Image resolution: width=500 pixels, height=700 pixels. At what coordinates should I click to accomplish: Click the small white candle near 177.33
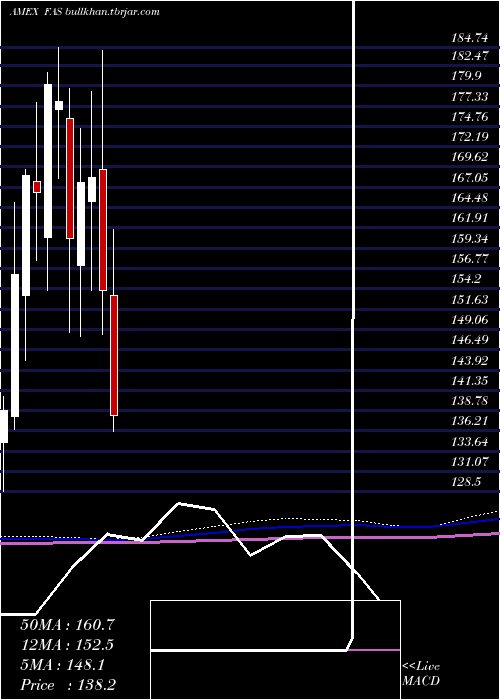click(59, 105)
